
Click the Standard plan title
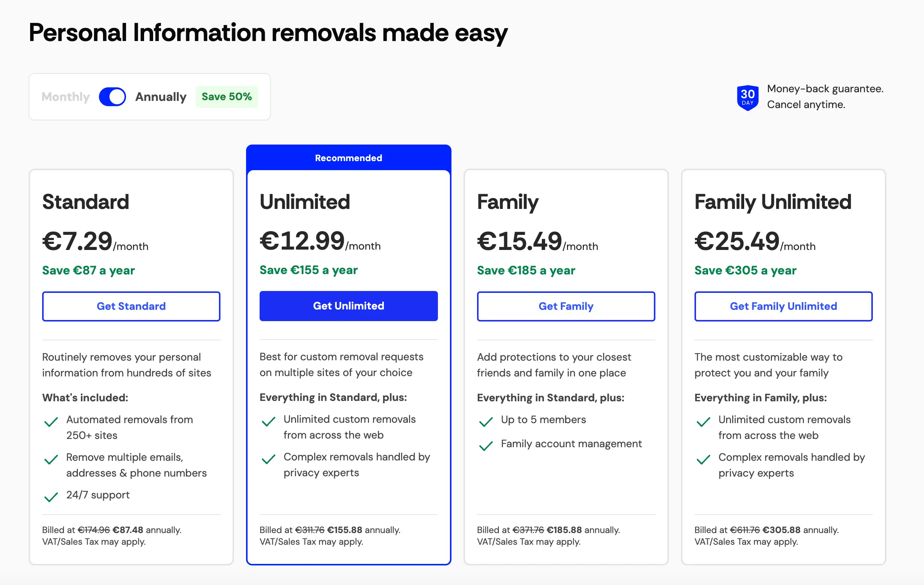point(85,202)
